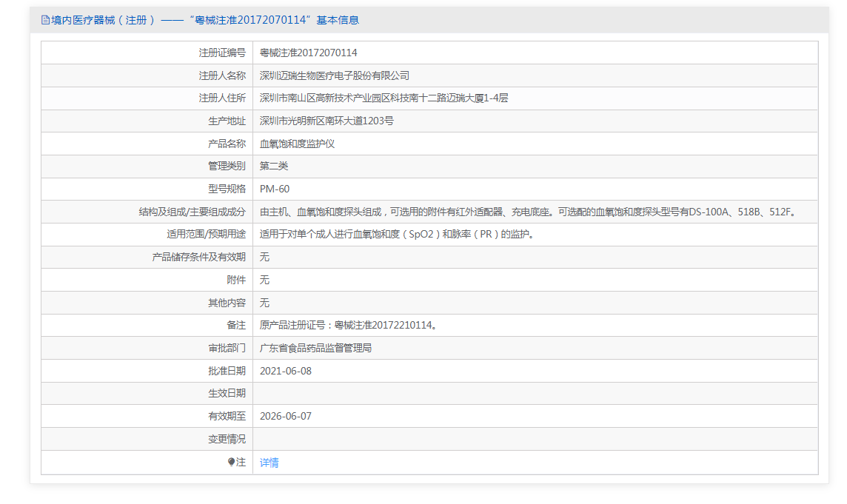This screenshot has height=504, width=847.
Task: Select product name 血氧饱和度监护仪
Action: pyautogui.click(x=297, y=144)
